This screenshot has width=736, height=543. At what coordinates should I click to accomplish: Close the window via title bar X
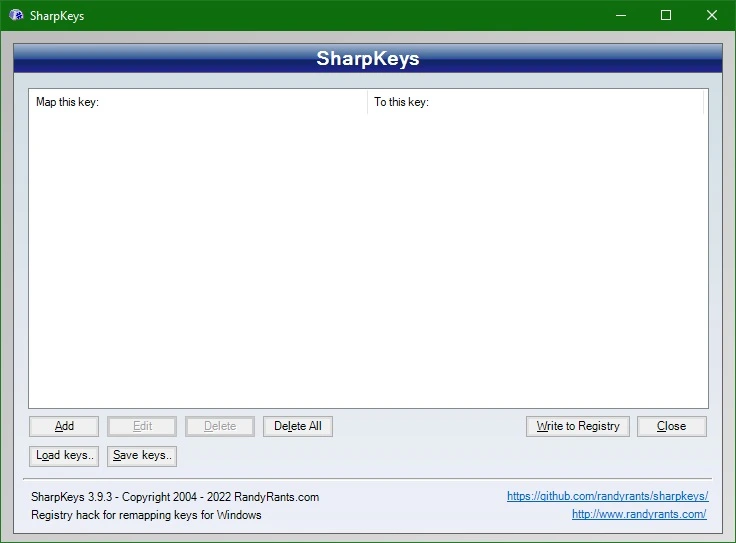pos(712,15)
